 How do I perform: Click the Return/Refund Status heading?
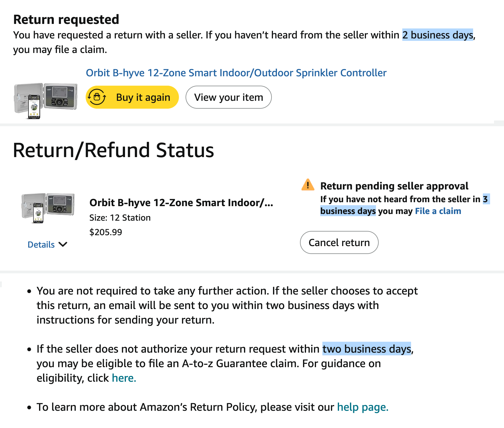[114, 150]
